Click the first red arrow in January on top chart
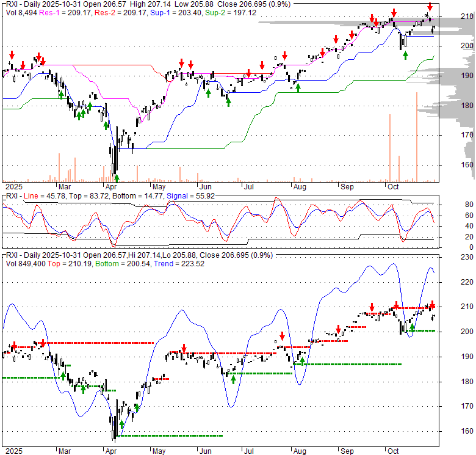The width and height of the screenshot is (476, 455). point(10,54)
